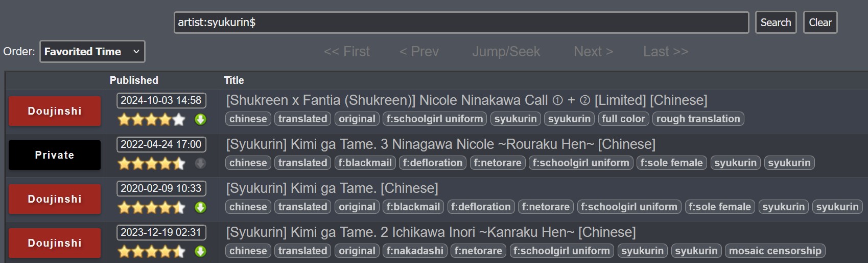868x263 pixels.
Task: Open Jump/Seek page navigator
Action: pos(506,52)
